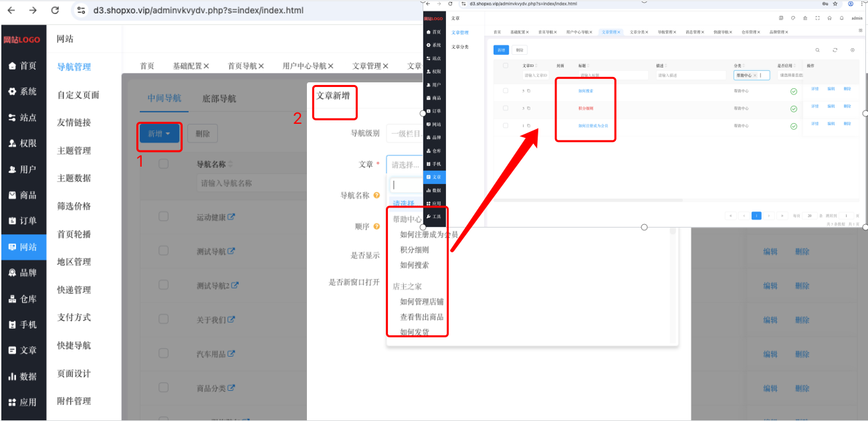
Task: Open the 文章 select box in the dialog
Action: pyautogui.click(x=405, y=164)
